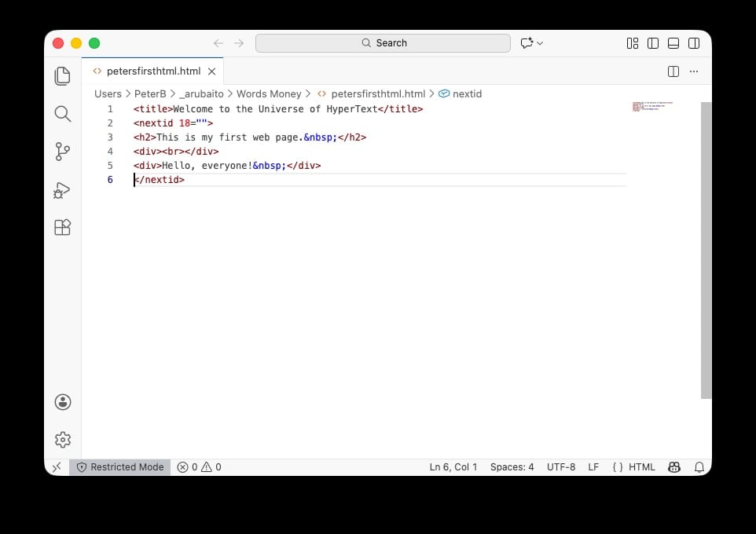
Task: Open the editor More Actions menu
Action: click(x=694, y=71)
